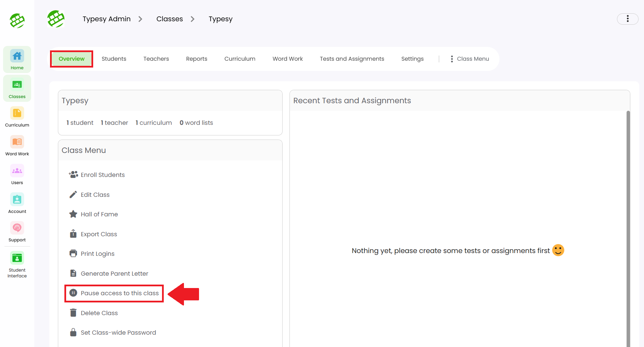Click Generate Parent Letter
Viewport: 644px width, 347px height.
click(114, 273)
